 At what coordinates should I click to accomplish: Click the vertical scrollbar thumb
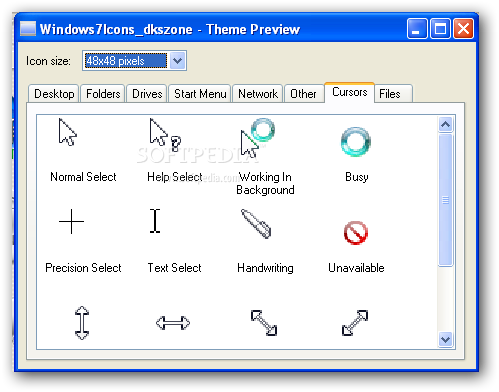[x=445, y=200]
